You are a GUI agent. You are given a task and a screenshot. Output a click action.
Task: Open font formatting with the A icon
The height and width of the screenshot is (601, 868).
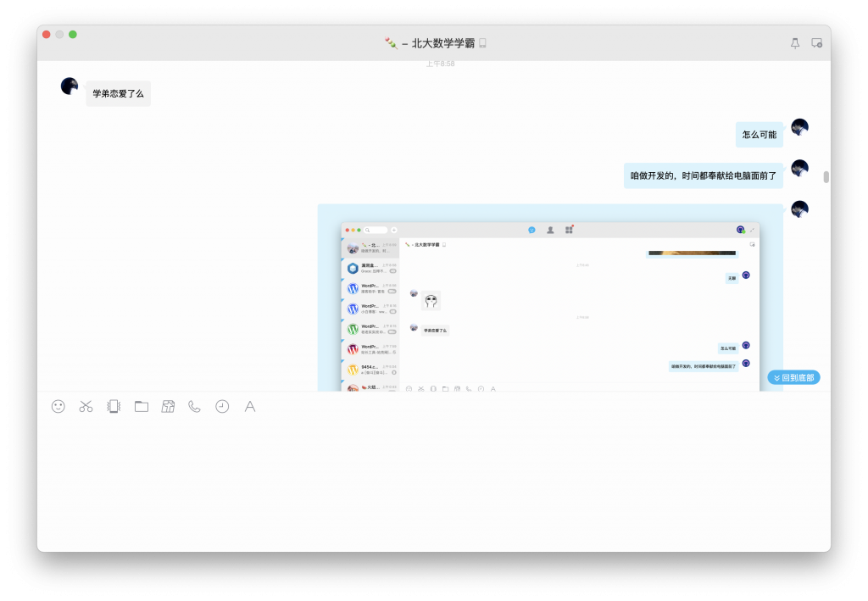[x=249, y=407]
